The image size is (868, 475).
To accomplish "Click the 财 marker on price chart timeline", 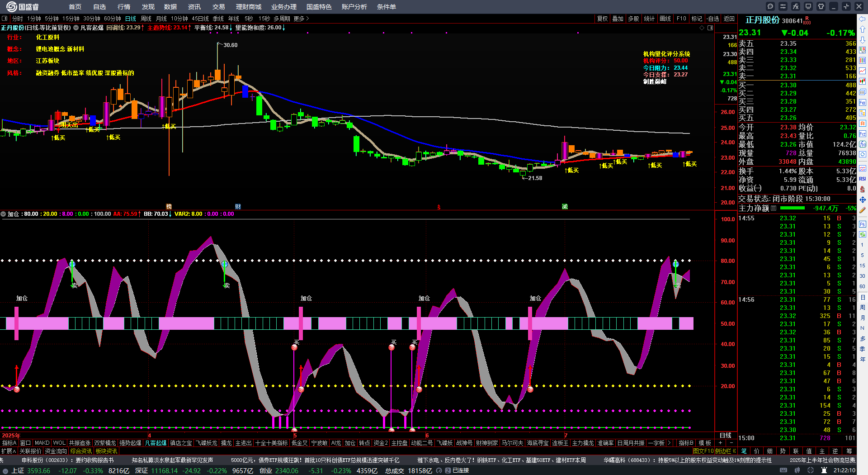I will point(238,207).
